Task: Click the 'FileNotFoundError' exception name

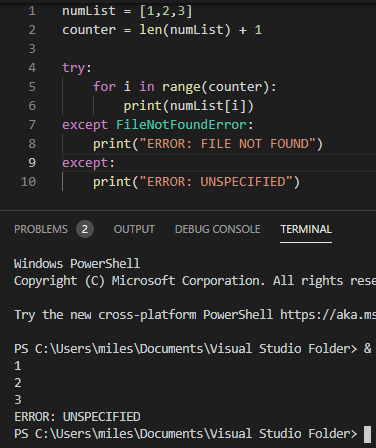Action: coord(181,125)
